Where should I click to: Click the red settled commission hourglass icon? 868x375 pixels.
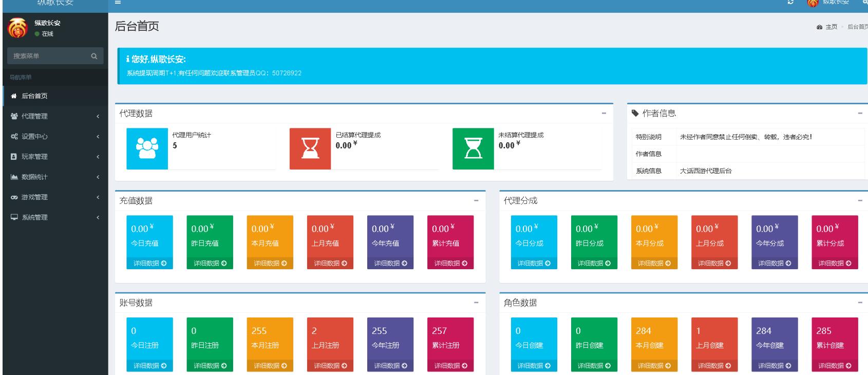click(310, 149)
